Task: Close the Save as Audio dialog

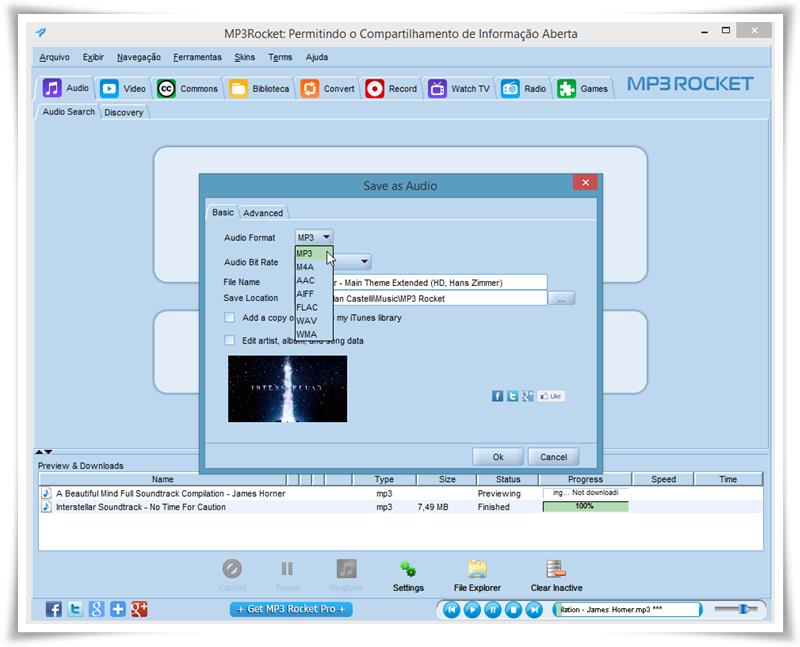Action: (586, 183)
